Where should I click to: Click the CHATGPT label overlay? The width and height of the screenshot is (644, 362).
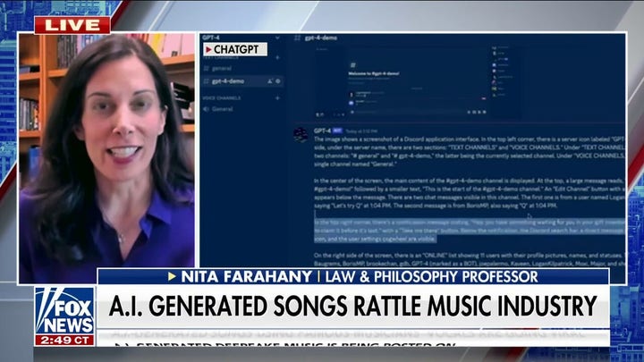coord(235,49)
